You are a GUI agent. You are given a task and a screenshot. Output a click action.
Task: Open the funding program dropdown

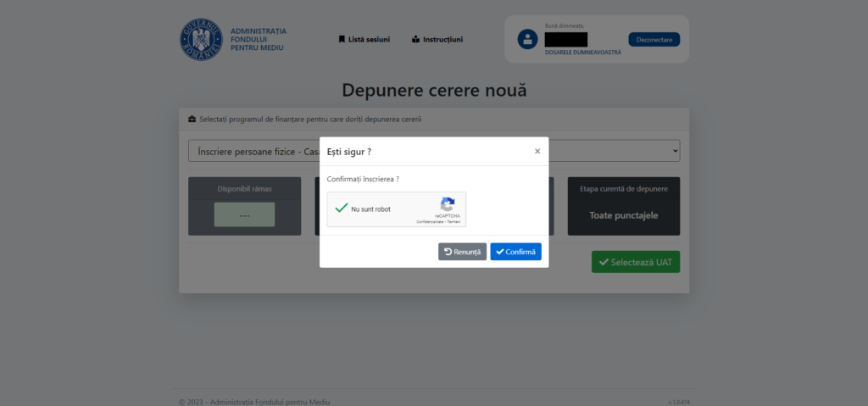(x=434, y=151)
